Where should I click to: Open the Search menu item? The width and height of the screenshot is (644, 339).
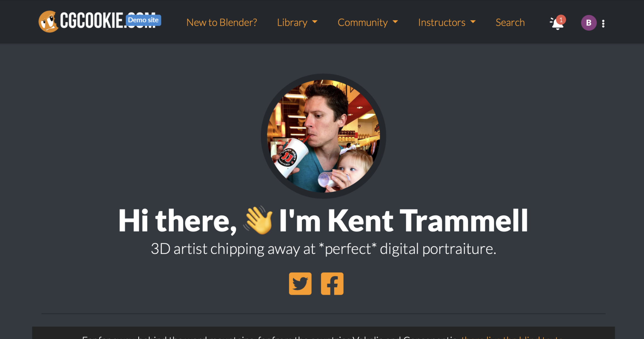[510, 22]
